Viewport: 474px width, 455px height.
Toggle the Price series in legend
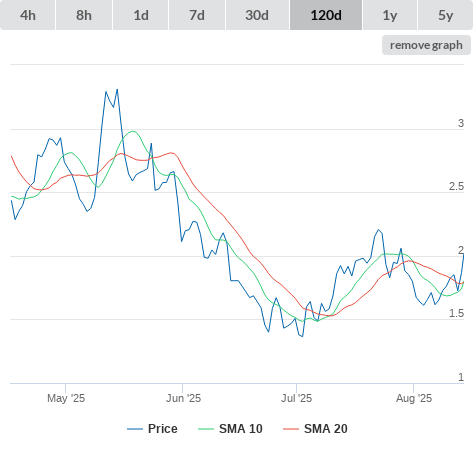click(163, 429)
